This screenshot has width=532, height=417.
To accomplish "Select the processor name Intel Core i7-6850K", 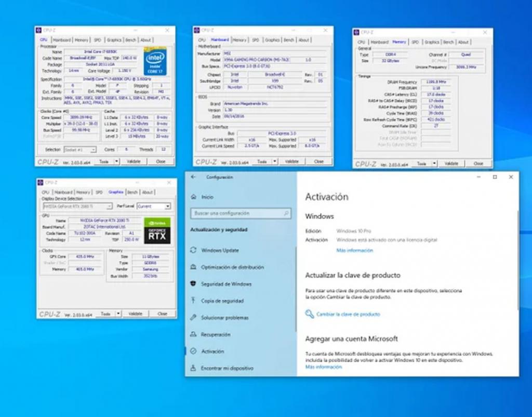I will tap(100, 51).
